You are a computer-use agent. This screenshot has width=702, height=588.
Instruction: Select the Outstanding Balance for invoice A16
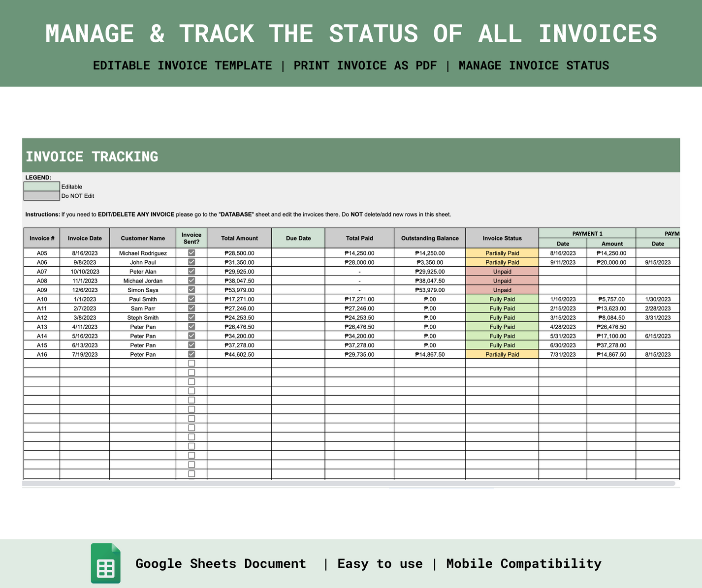pyautogui.click(x=429, y=354)
